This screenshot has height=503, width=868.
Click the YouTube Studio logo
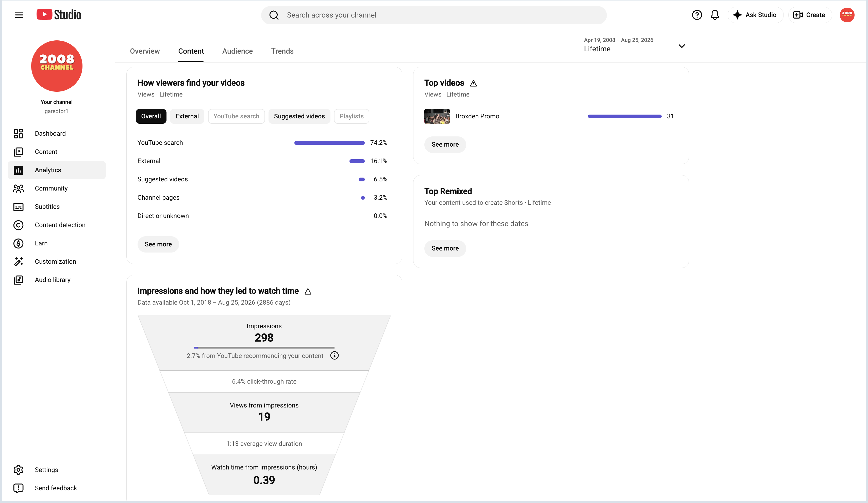(59, 14)
